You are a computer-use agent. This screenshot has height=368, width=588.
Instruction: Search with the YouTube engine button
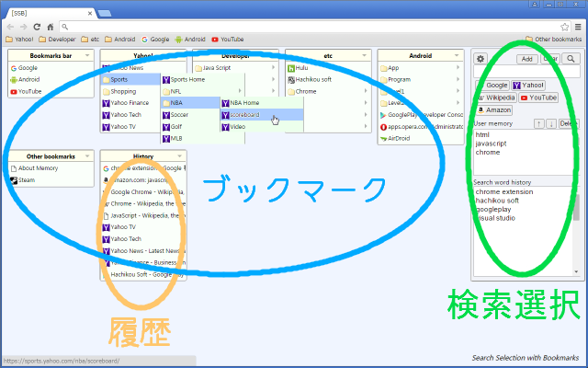click(538, 98)
